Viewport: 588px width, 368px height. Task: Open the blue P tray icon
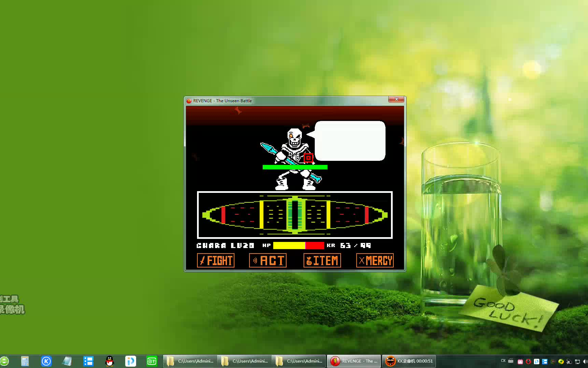click(537, 362)
